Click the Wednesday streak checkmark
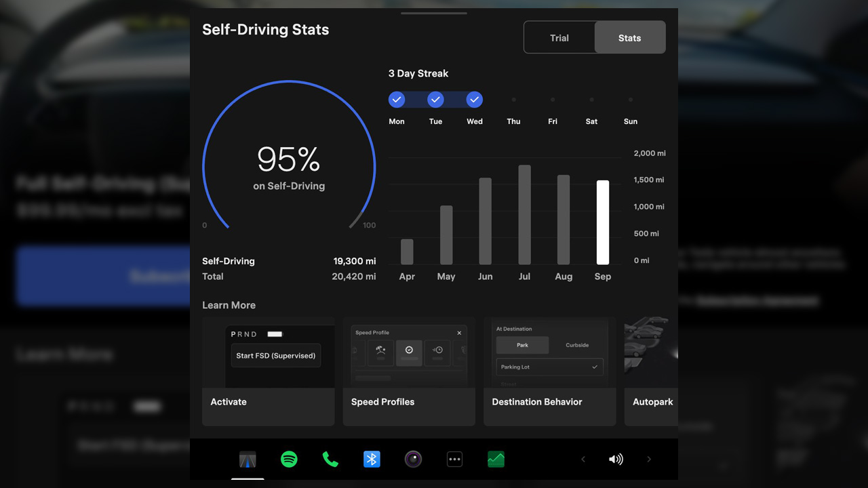868x488 pixels. (x=475, y=100)
